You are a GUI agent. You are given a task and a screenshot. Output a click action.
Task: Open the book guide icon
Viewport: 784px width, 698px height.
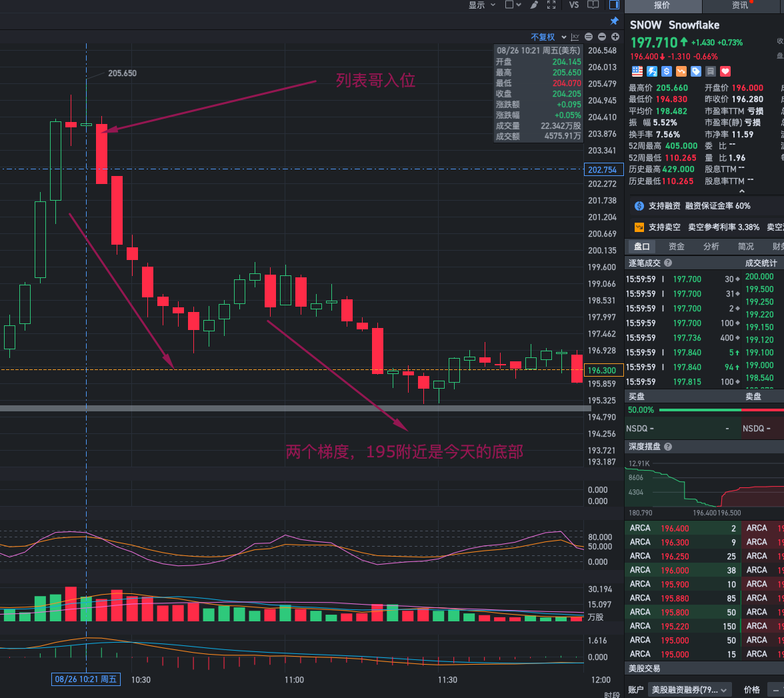coord(593,5)
